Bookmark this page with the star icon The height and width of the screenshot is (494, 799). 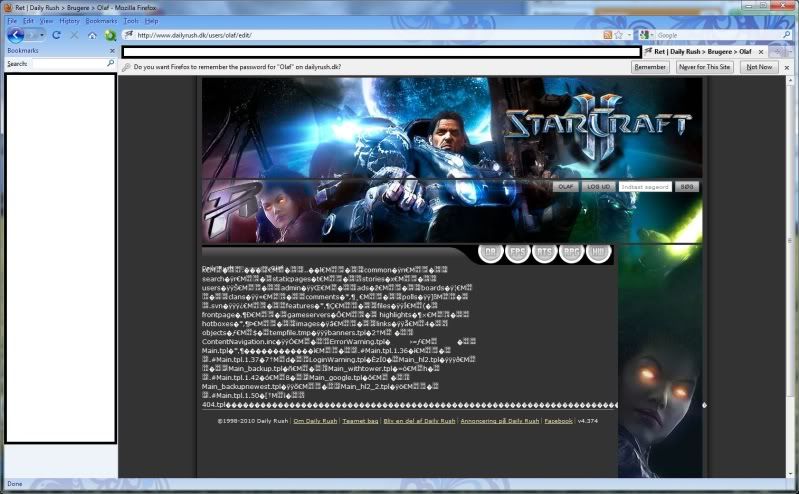point(619,35)
